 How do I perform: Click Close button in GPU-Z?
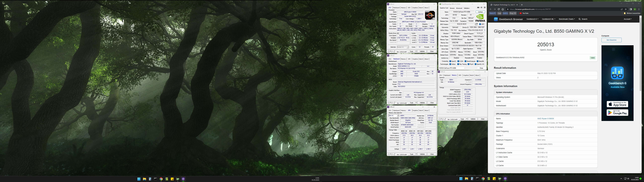point(481,68)
